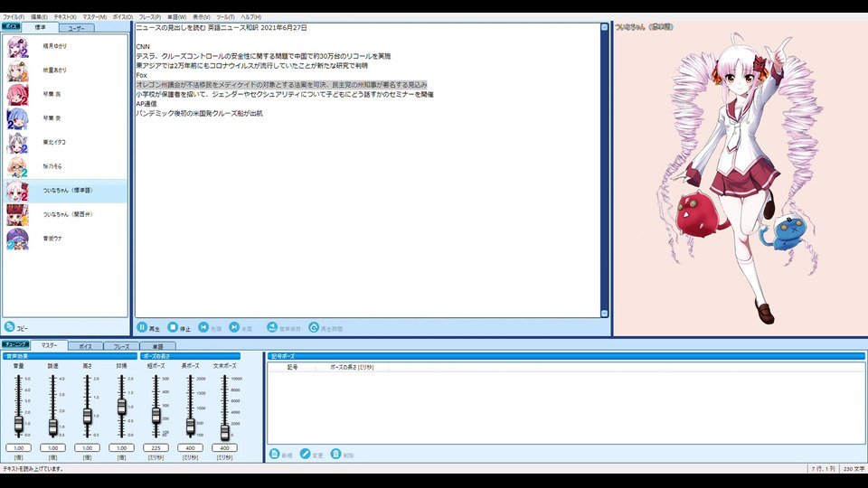868x488 pixels.
Task: Click the ポーズの長さ [ミリ秒] column header
Action: point(352,368)
